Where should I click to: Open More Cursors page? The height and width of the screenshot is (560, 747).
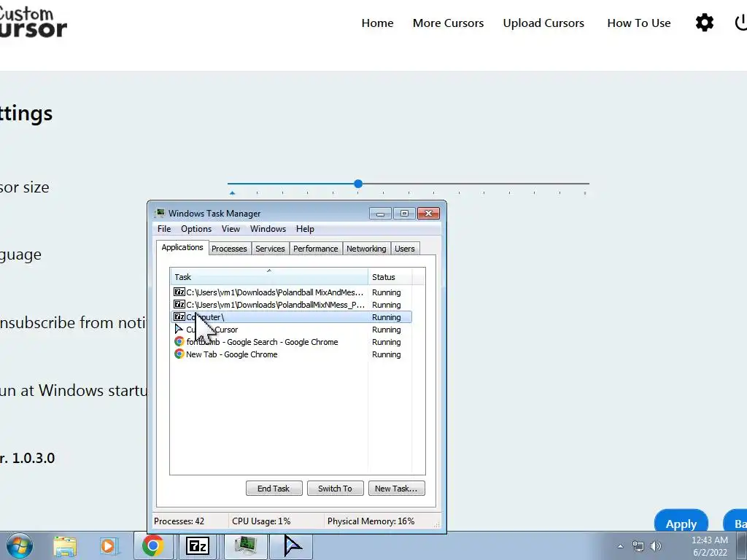(448, 23)
